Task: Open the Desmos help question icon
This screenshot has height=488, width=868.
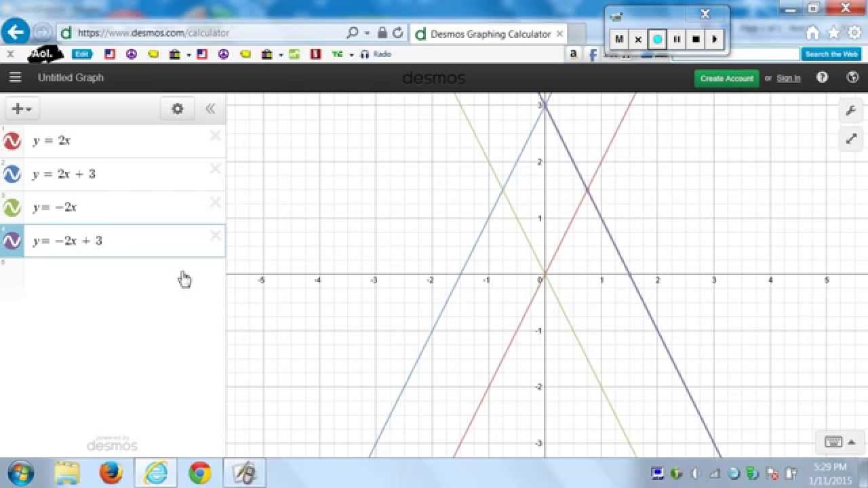Action: 822,77
